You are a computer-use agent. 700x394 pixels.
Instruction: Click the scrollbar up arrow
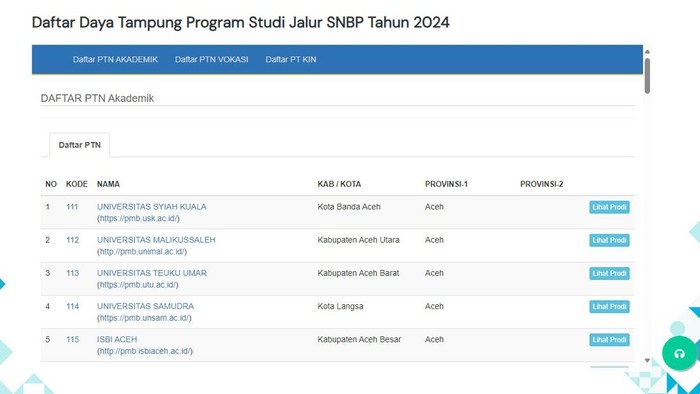[647, 52]
